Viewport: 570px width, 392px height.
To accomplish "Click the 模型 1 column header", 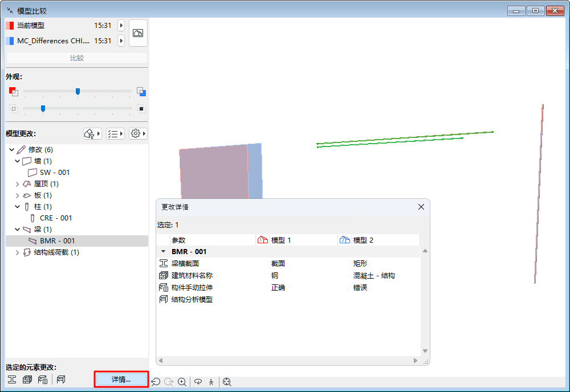I will click(x=297, y=240).
